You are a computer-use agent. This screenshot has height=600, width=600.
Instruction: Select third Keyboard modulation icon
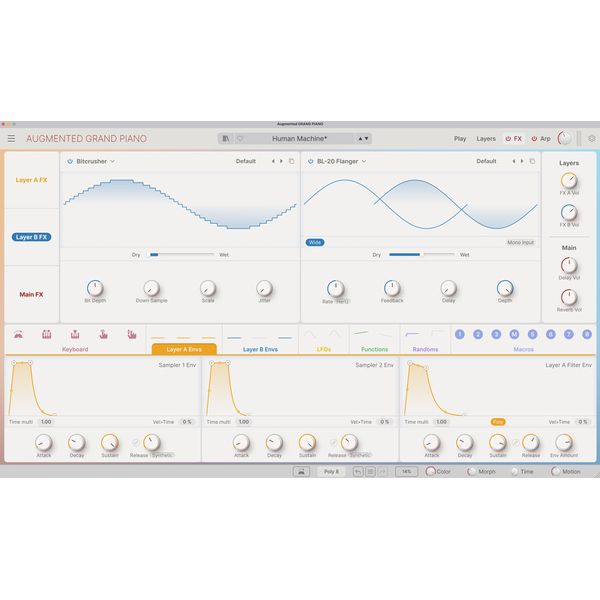(x=75, y=334)
